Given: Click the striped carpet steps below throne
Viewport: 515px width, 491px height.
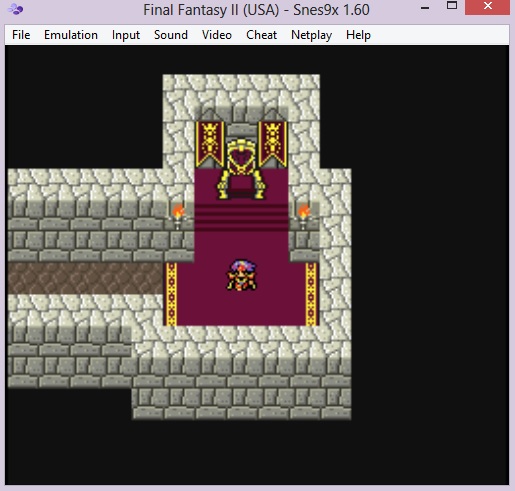Looking at the screenshot, I should tap(242, 217).
